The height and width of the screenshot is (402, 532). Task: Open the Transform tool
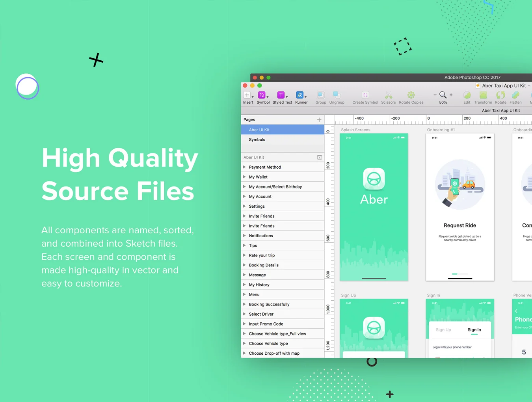483,95
